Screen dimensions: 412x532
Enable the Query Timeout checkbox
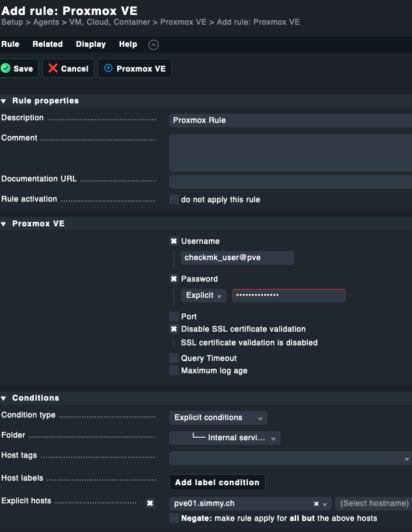(174, 358)
